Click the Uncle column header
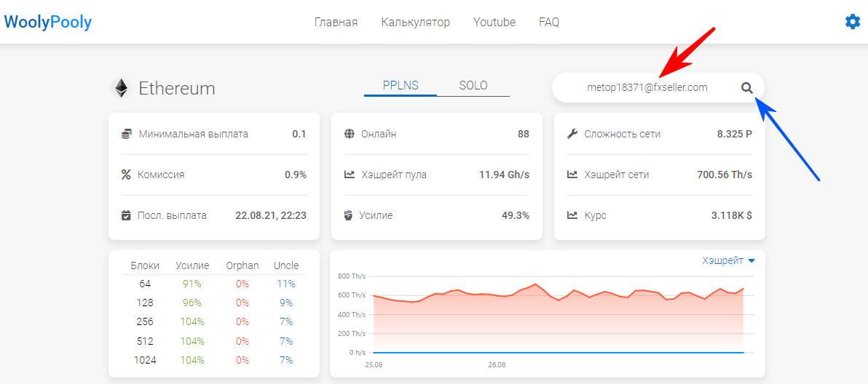The height and width of the screenshot is (384, 868). click(x=286, y=265)
